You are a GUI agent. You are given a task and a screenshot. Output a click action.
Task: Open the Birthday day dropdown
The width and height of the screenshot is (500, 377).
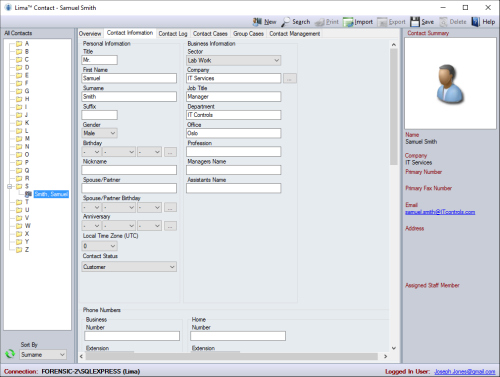pos(91,152)
